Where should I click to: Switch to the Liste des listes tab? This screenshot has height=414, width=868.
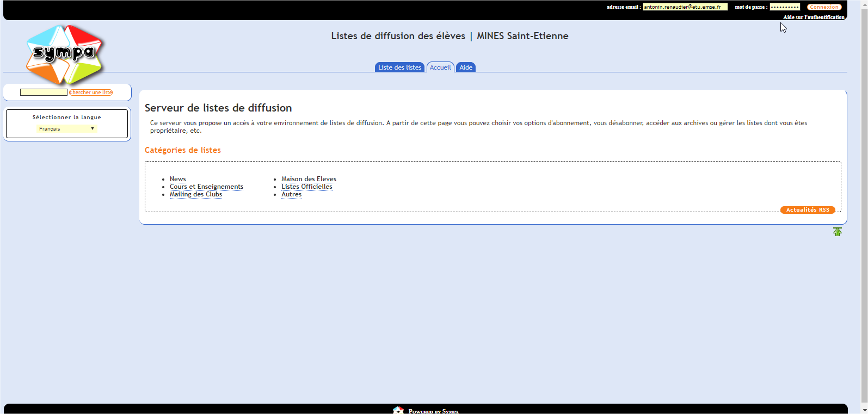pyautogui.click(x=399, y=67)
